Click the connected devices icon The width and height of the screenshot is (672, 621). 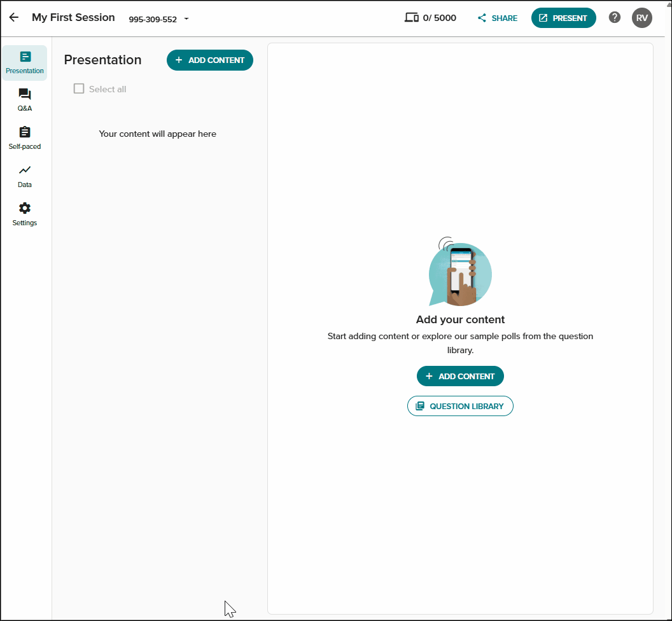coord(412,18)
